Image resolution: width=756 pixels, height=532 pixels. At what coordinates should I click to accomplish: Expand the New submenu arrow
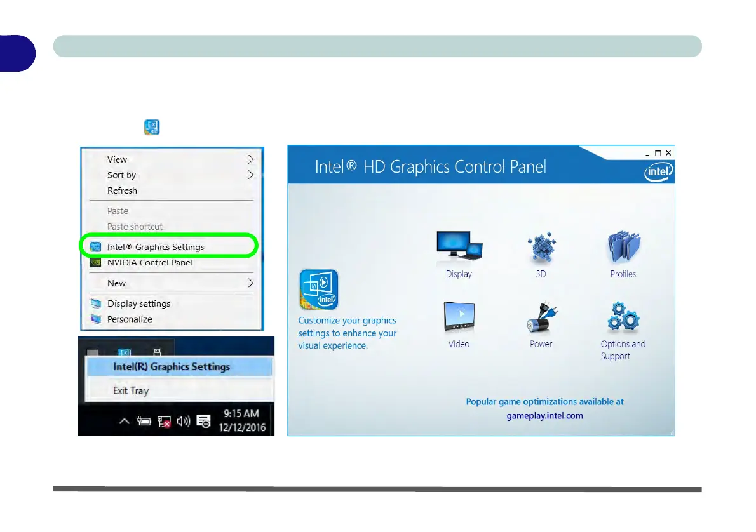coord(250,283)
